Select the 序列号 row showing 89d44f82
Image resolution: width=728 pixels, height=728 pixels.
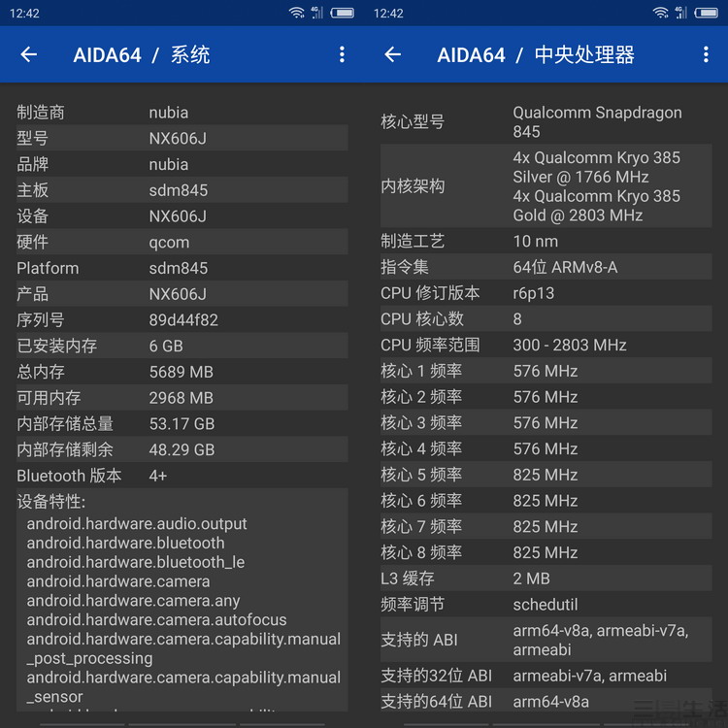pos(182,320)
